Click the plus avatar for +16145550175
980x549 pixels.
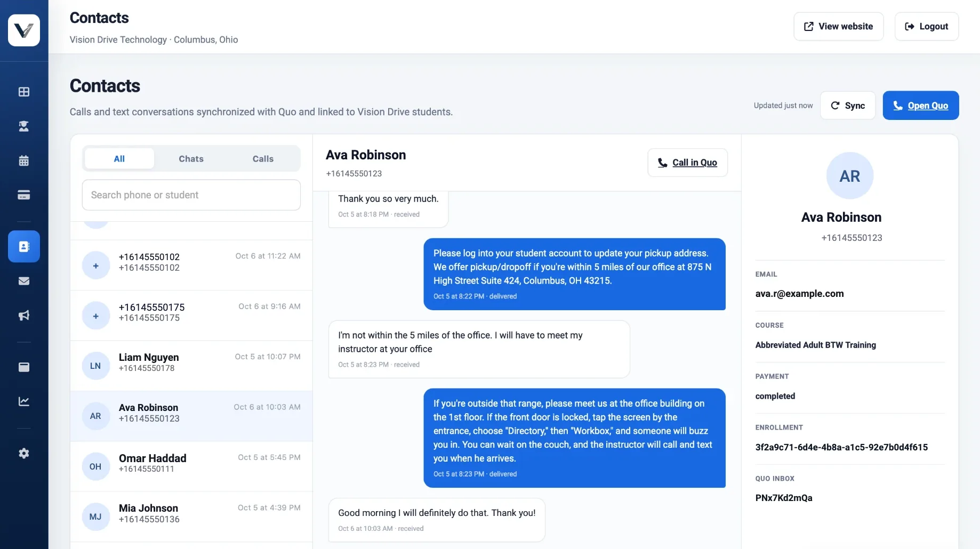coord(96,316)
